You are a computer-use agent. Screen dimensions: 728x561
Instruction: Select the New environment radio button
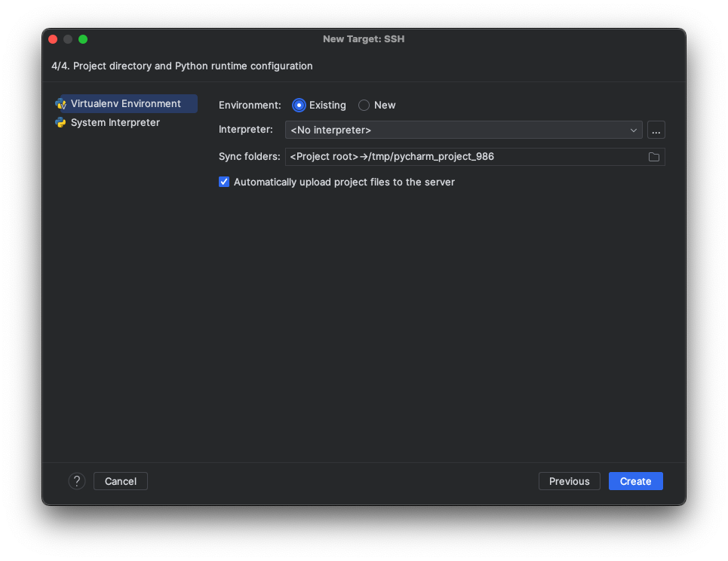pos(363,106)
